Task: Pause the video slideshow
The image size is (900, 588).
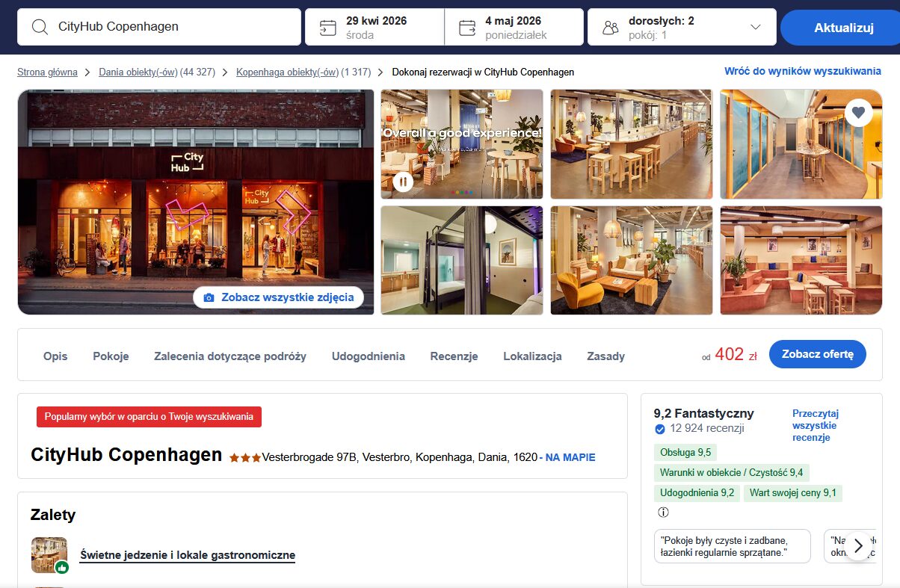Action: 403,181
